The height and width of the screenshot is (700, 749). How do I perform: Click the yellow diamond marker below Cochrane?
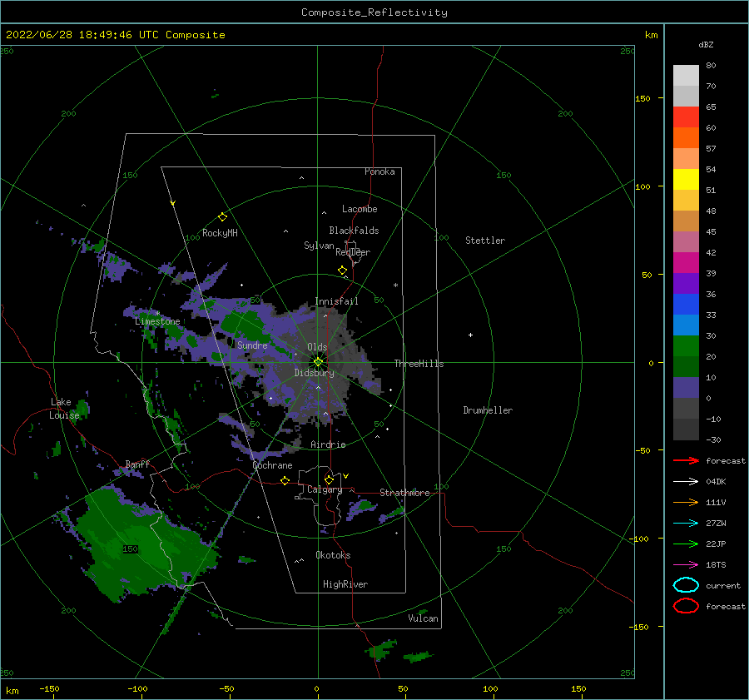tap(285, 480)
